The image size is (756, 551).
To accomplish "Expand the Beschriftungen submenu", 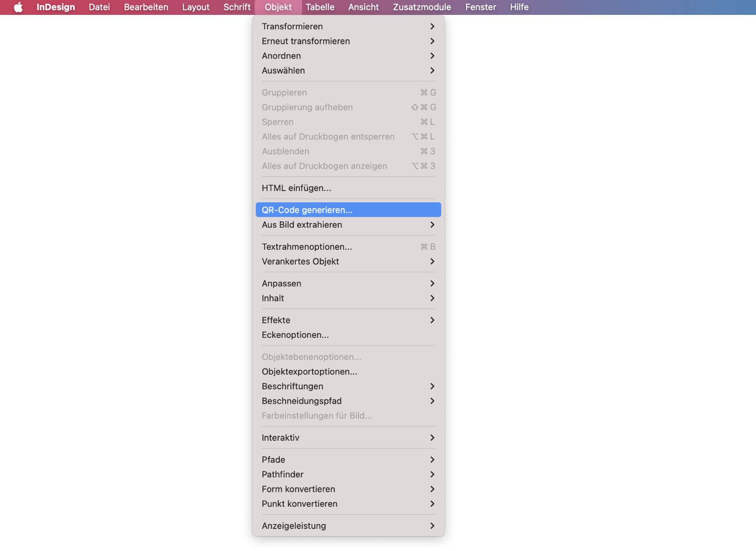I will click(348, 387).
